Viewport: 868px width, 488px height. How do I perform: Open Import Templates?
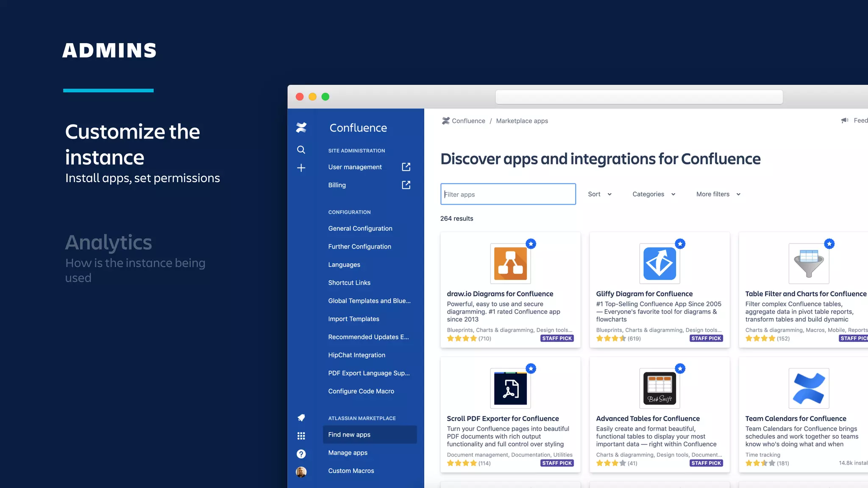pos(353,319)
